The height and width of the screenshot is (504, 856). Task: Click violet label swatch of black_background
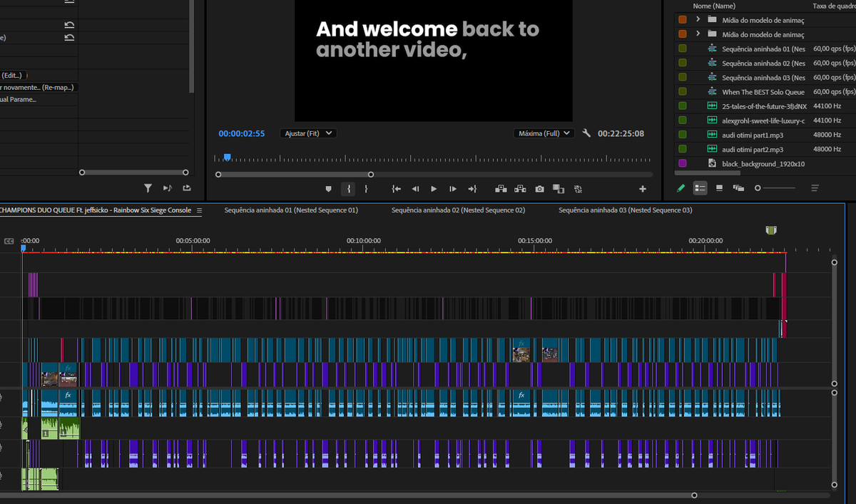[683, 163]
